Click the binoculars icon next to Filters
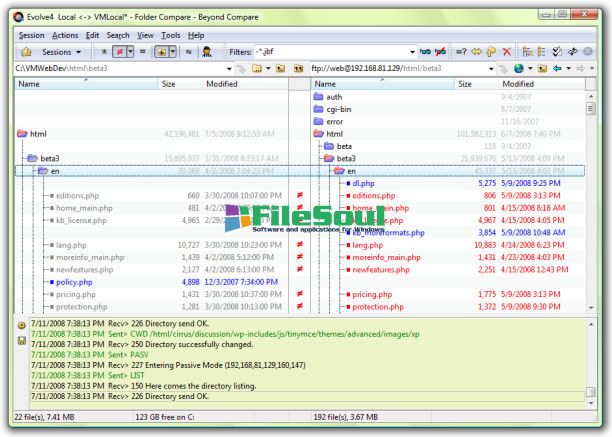Viewport: 612px width, 437px height. [428, 51]
